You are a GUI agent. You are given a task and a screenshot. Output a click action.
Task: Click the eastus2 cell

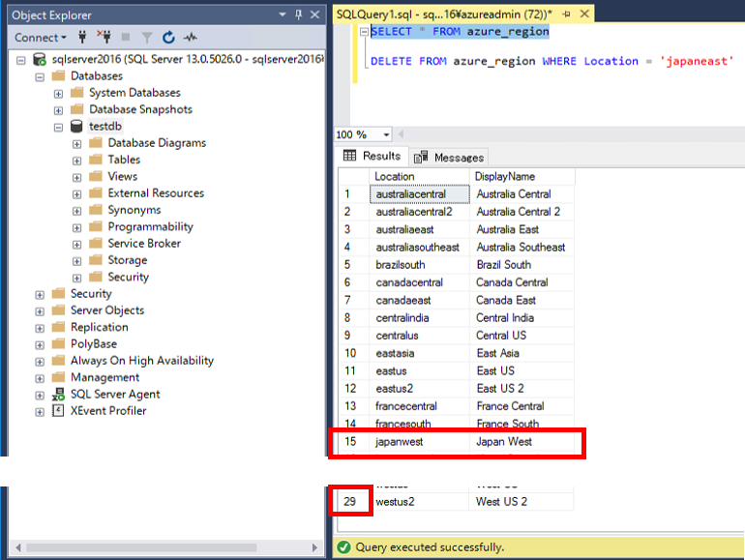tap(420, 389)
